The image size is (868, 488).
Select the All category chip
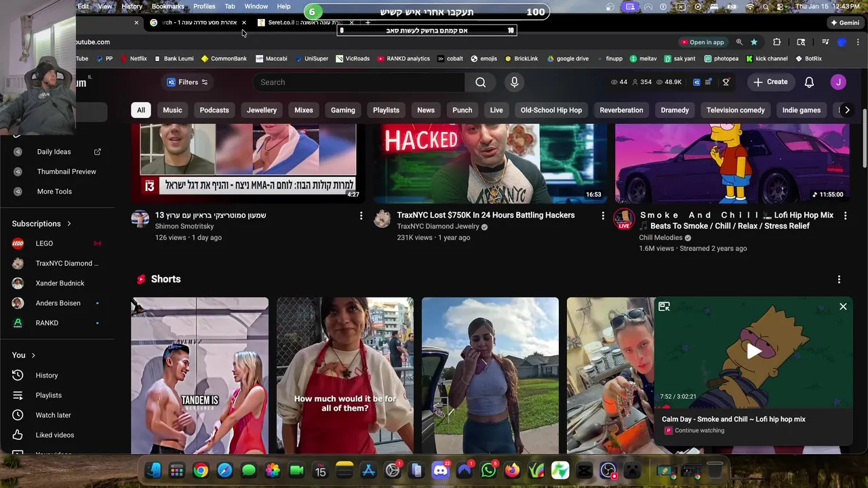pos(140,110)
